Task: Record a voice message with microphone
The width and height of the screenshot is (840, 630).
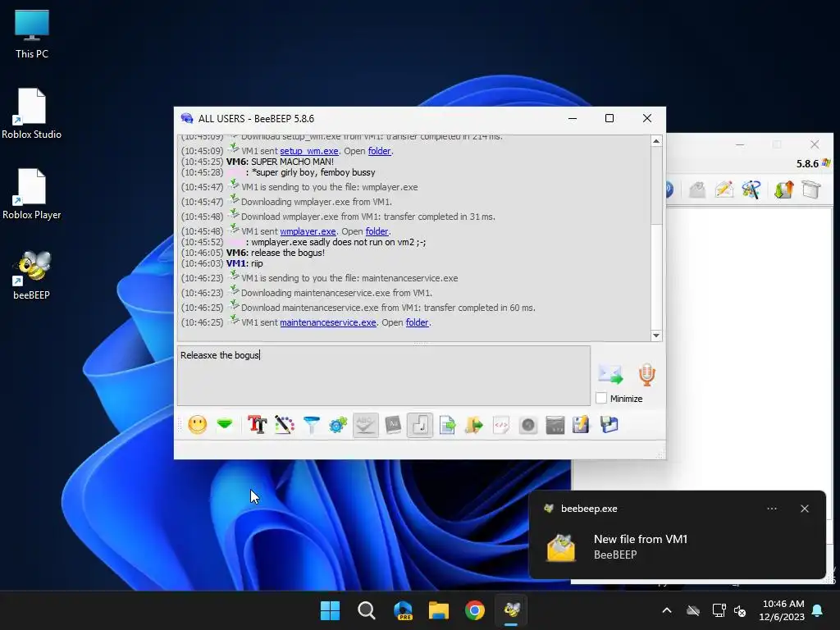Action: [646, 374]
